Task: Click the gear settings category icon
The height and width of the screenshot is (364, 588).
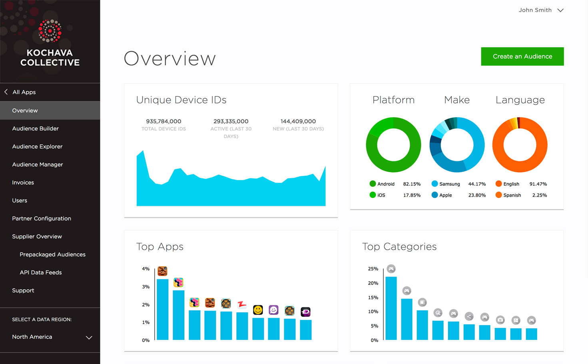Action: (x=438, y=313)
